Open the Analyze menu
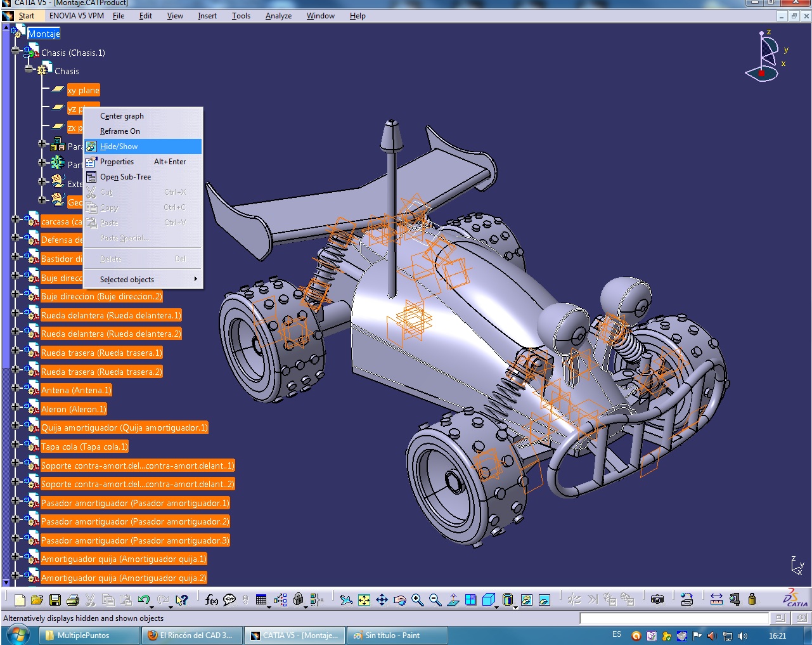 coord(278,16)
